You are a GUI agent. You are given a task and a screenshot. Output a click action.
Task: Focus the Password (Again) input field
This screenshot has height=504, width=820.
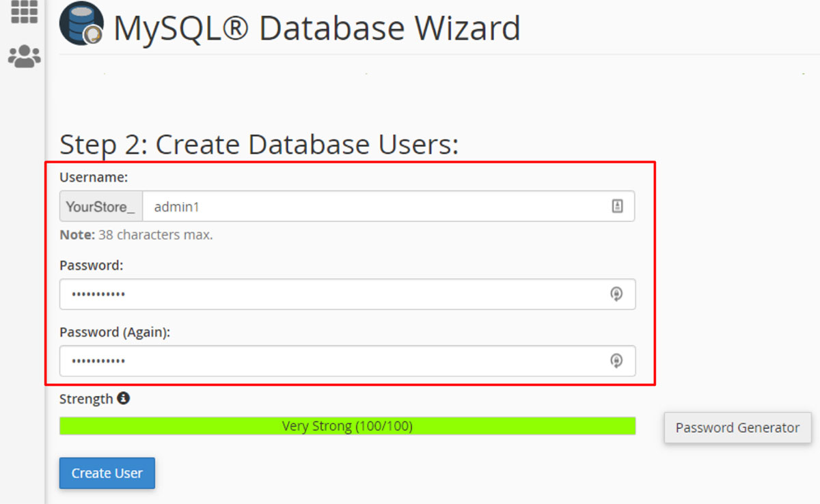pyautogui.click(x=347, y=361)
